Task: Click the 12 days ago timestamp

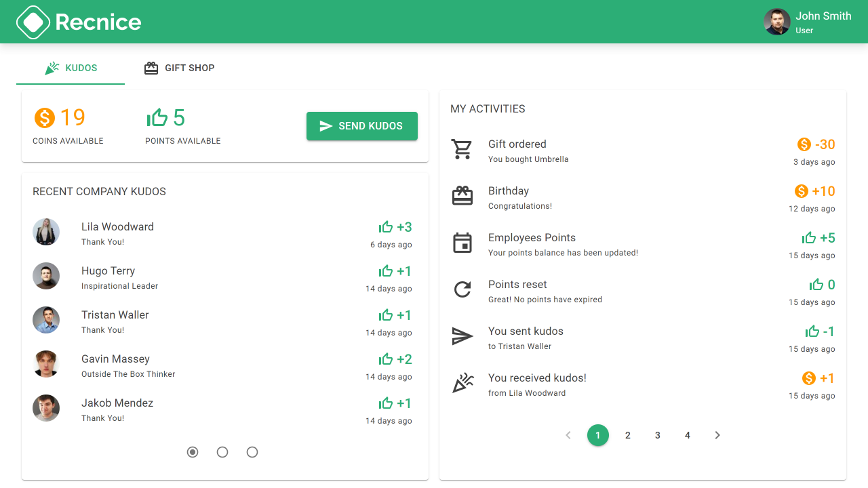Action: (x=812, y=209)
